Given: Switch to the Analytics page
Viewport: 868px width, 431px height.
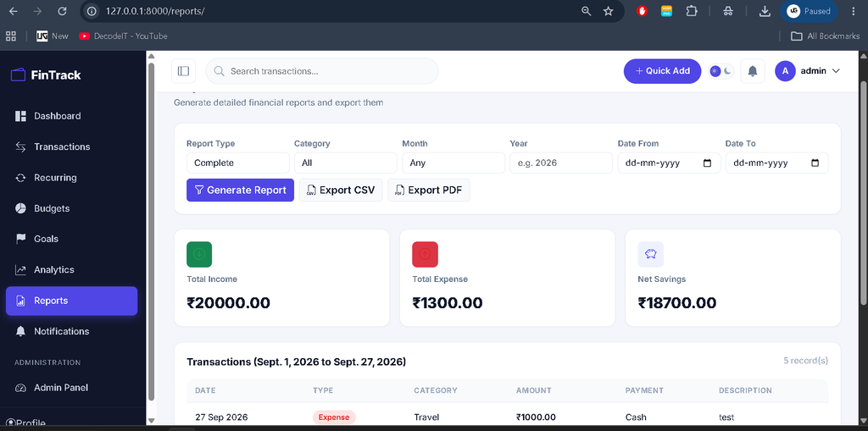Looking at the screenshot, I should 71,270.
